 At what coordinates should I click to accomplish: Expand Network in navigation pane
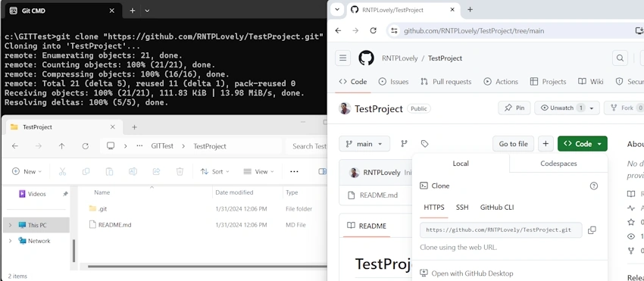[11, 241]
